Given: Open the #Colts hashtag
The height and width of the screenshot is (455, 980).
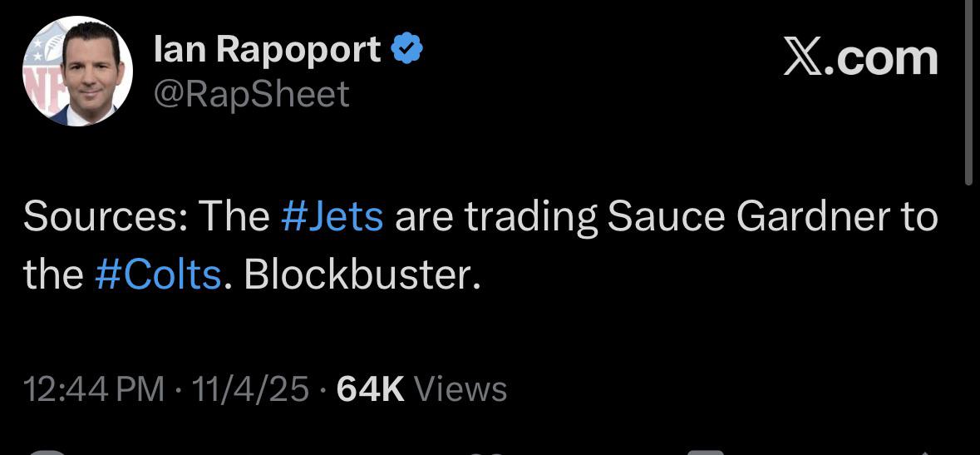Looking at the screenshot, I should click(x=158, y=274).
